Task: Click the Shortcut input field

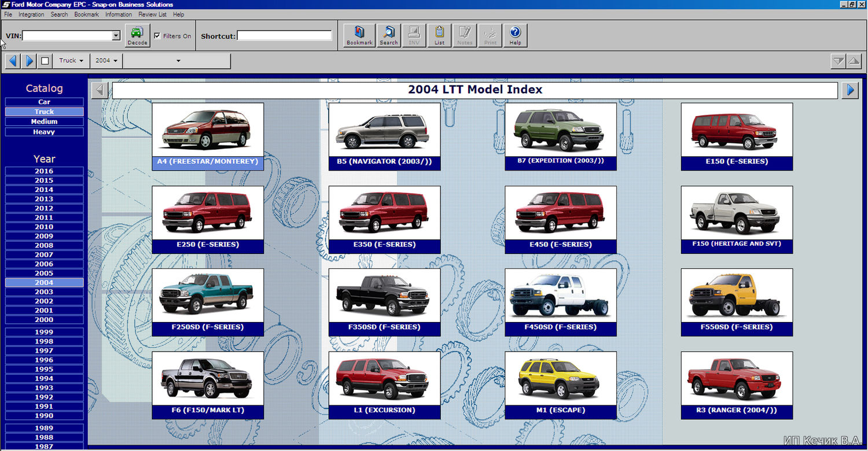Action: click(x=285, y=36)
